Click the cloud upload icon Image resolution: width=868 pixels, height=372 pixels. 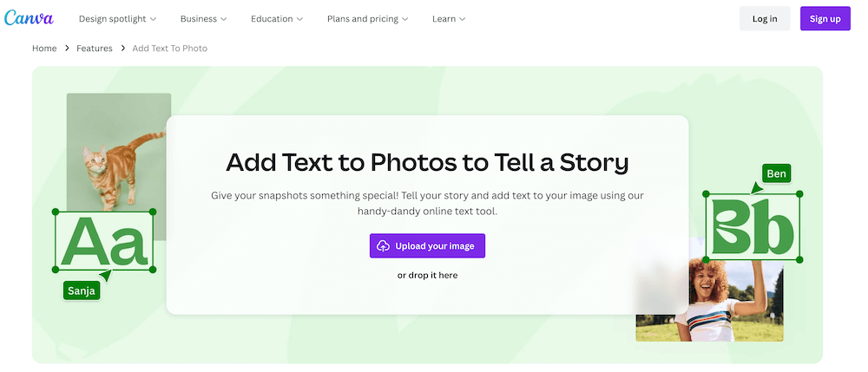coord(383,246)
